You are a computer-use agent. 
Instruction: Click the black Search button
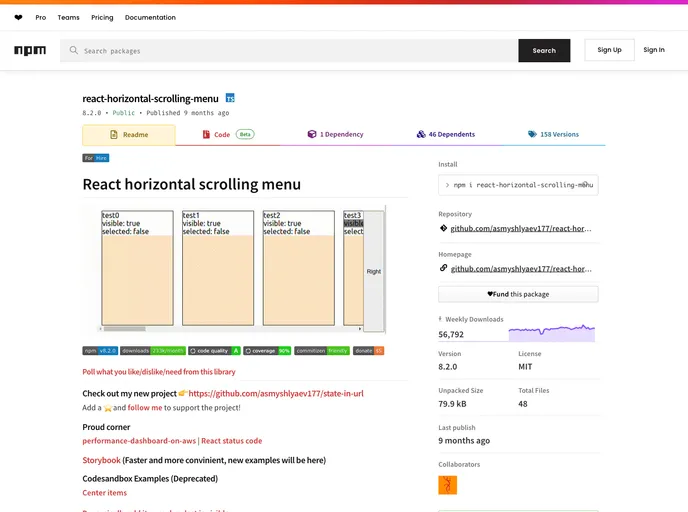pyautogui.click(x=544, y=50)
